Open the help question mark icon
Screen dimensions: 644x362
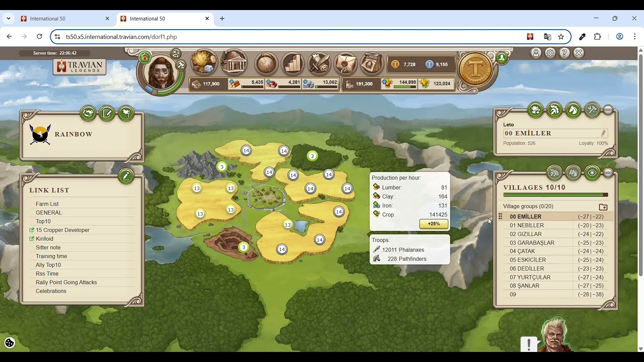tap(565, 53)
